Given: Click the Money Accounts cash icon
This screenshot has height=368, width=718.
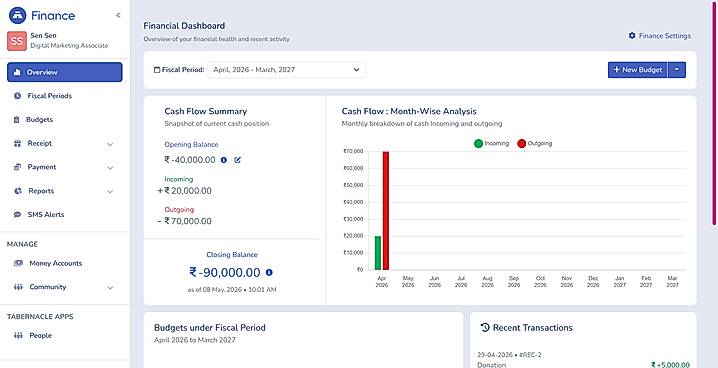Looking at the screenshot, I should click(x=18, y=264).
